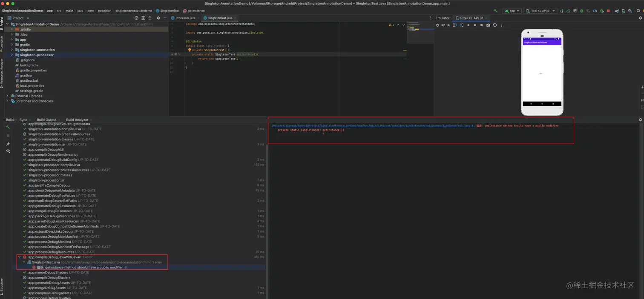Toggle the Structure tool window side tab
Image resolution: width=644 pixels, height=299 pixels.
(2, 287)
